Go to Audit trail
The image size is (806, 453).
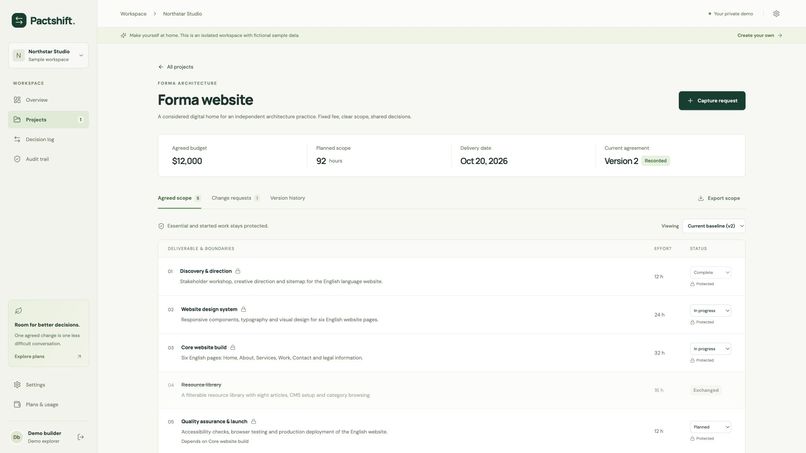[x=48, y=159]
